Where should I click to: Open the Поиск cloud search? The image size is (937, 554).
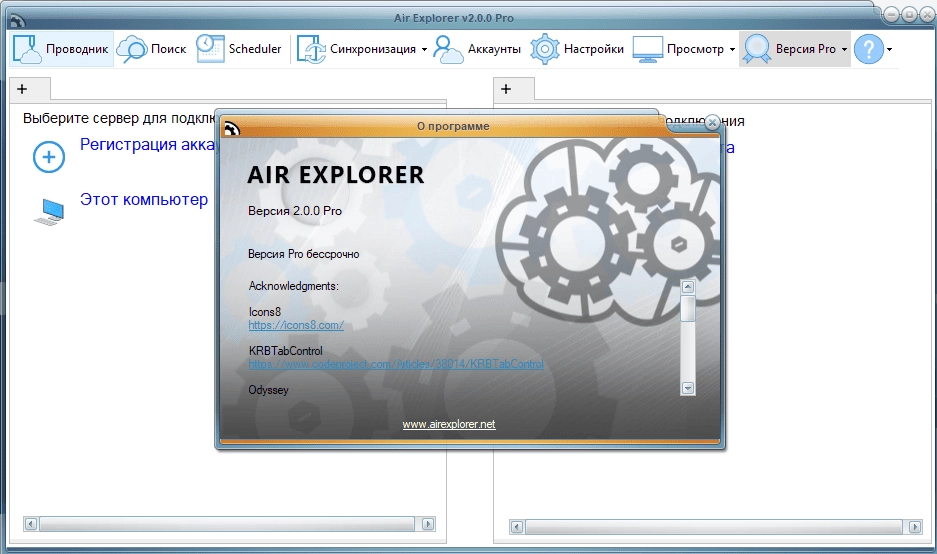[x=152, y=49]
